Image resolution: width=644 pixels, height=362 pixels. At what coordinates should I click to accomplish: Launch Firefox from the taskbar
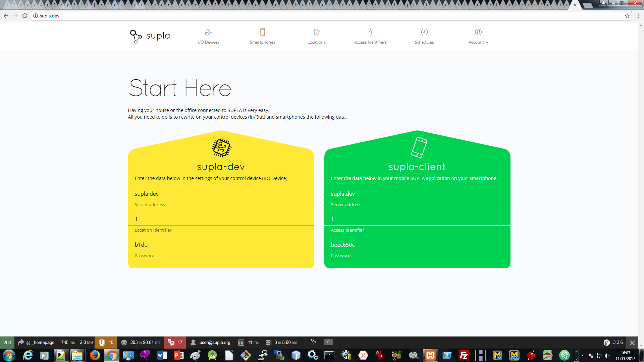(95, 355)
